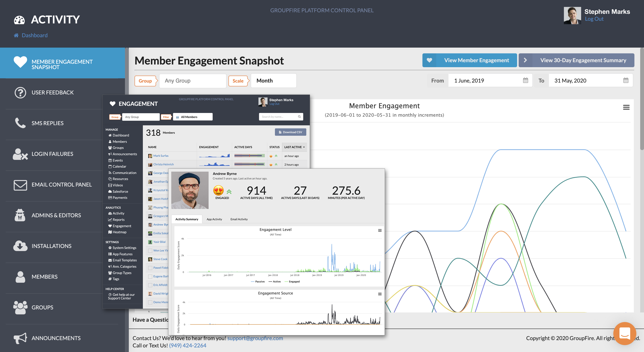Screen dimensions: 644x352
Task: Click Stephen Marks profile photo in header
Action: pos(572,16)
